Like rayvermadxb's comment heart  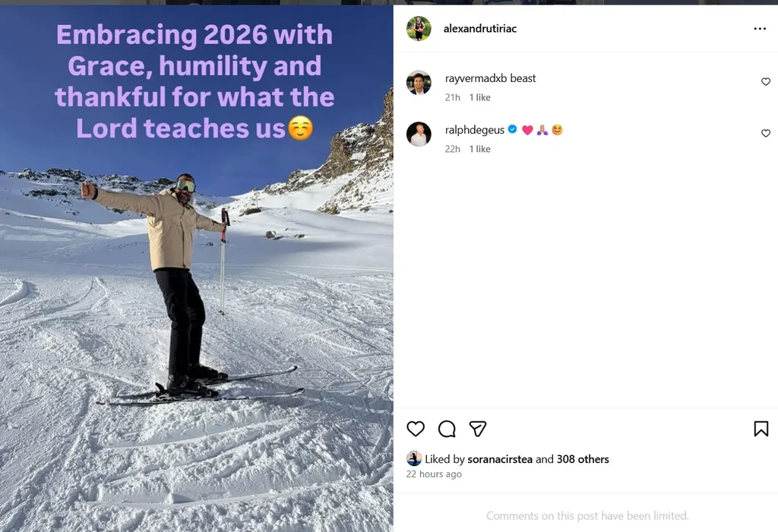point(766,81)
